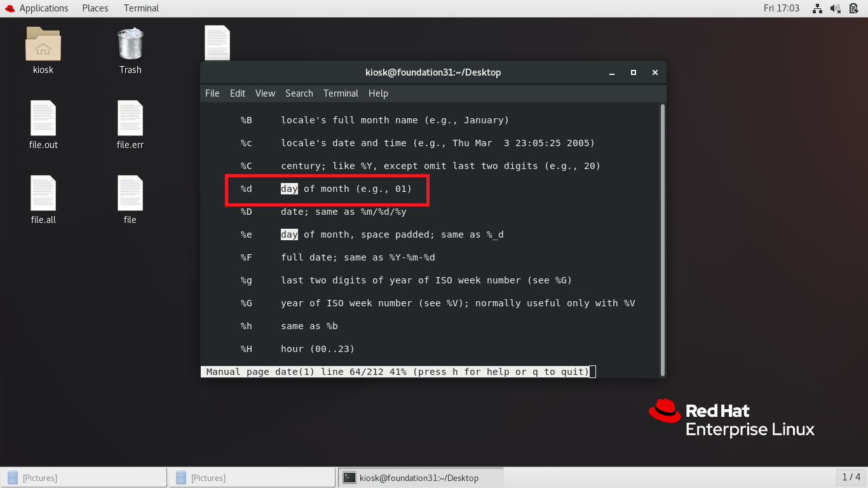Open the Fri 17:03 clock calendar
Viewport: 868px width, 488px height.
pos(782,8)
